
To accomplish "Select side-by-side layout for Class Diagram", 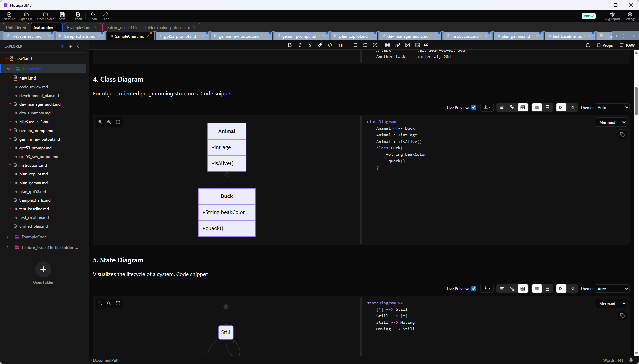I will (x=537, y=108).
